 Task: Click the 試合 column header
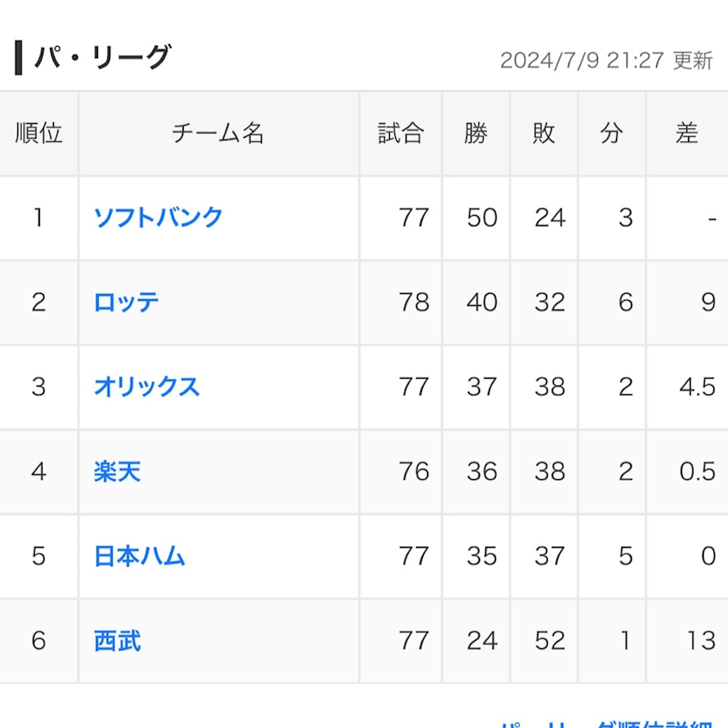(x=400, y=133)
